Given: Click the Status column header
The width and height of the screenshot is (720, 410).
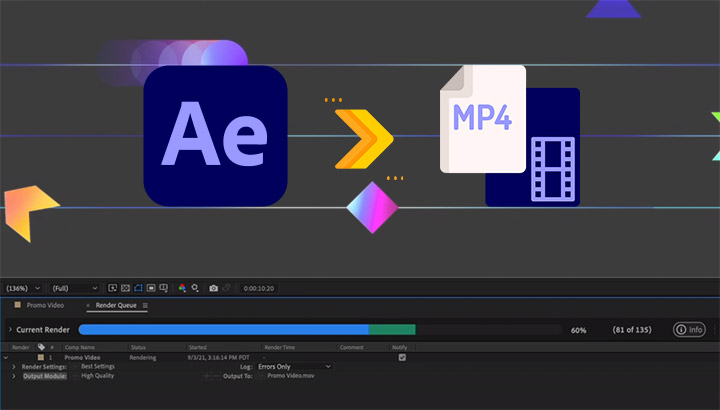Looking at the screenshot, I should 138,348.
